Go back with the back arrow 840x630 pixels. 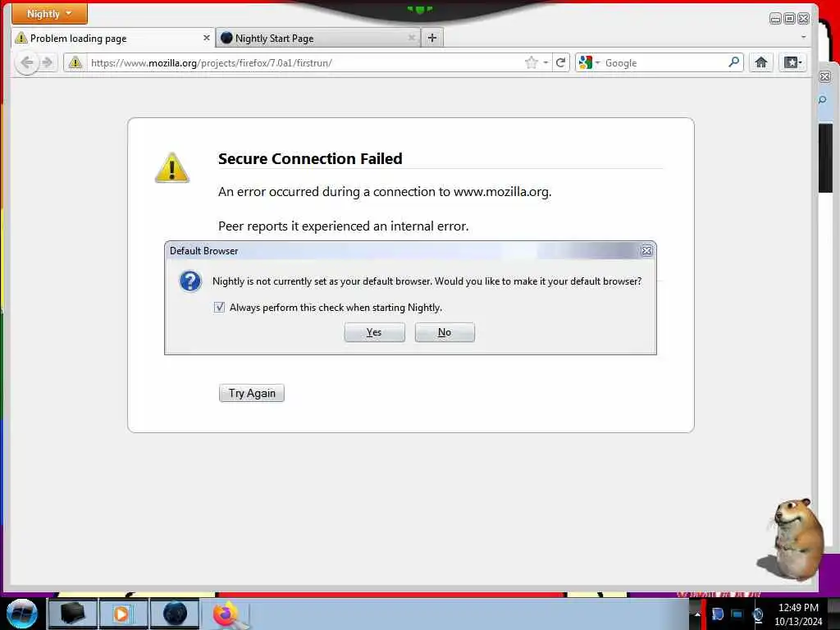(x=27, y=62)
